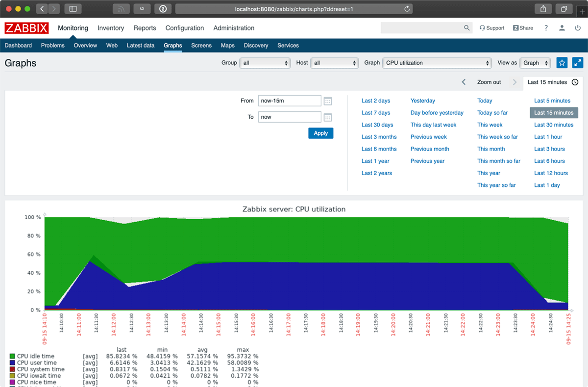Click the To time input field

coord(290,117)
